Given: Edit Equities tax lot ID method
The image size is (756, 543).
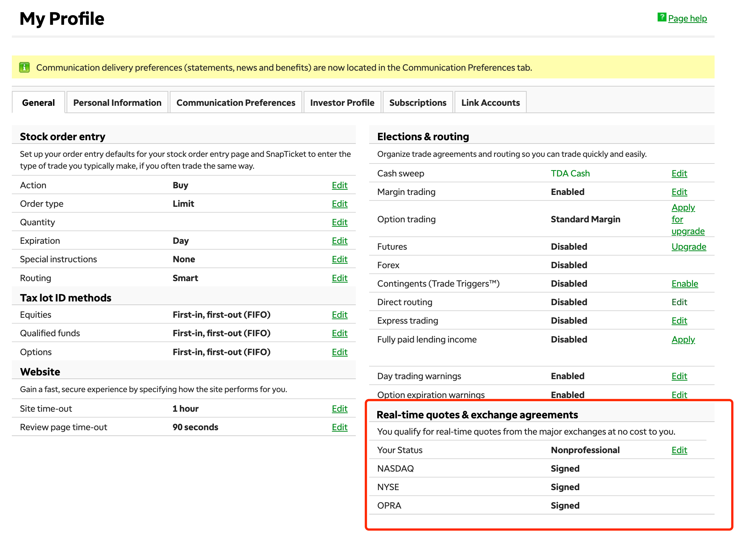Looking at the screenshot, I should [x=340, y=315].
